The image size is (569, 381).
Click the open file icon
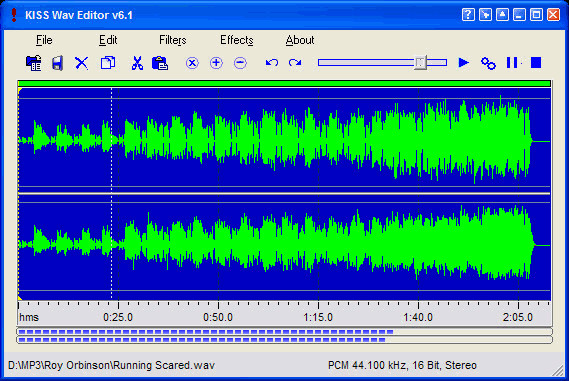tap(34, 63)
